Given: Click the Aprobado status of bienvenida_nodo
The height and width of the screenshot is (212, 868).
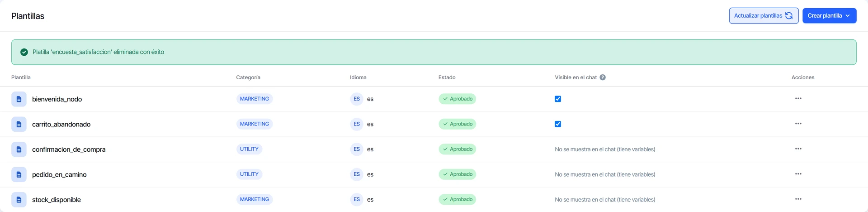Looking at the screenshot, I should [x=457, y=99].
